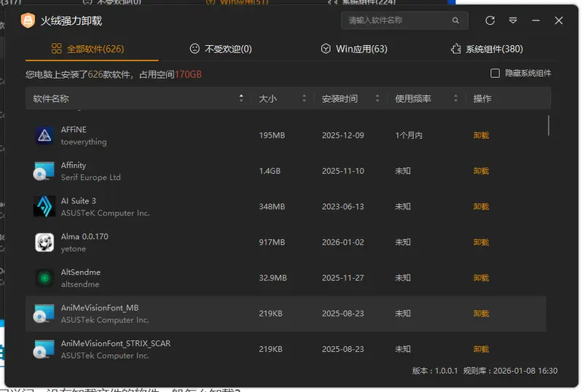Click the 2025-11-27 install date

pos(343,278)
